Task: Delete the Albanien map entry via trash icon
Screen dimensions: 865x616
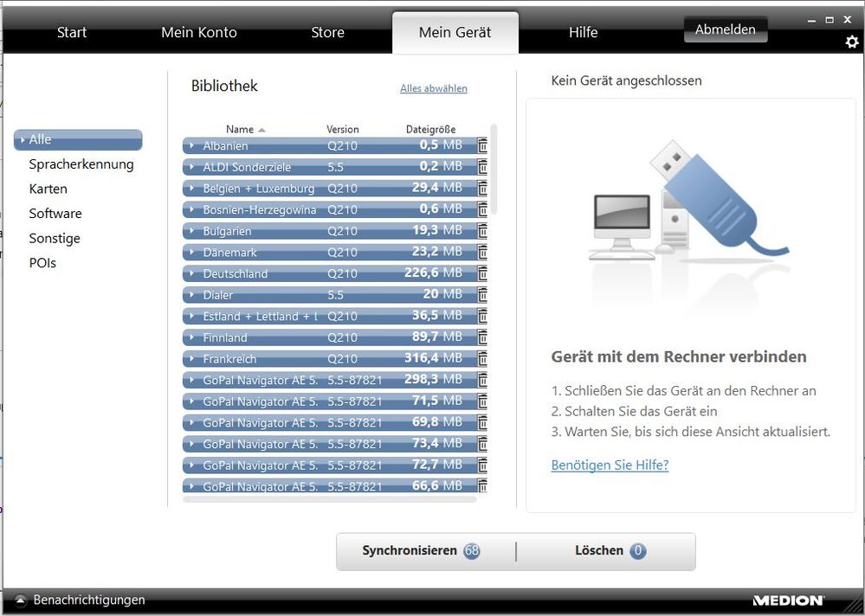Action: 482,145
